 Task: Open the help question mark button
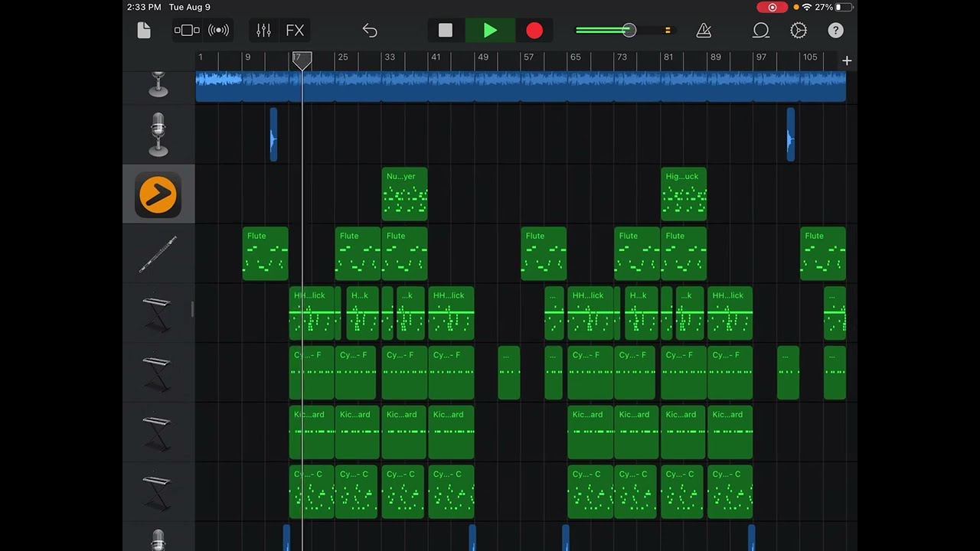[836, 31]
